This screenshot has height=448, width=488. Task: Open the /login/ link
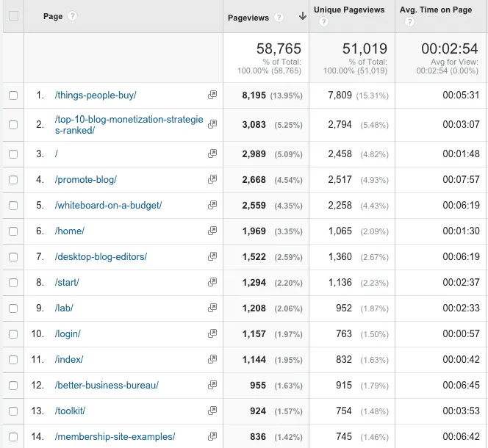(68, 334)
